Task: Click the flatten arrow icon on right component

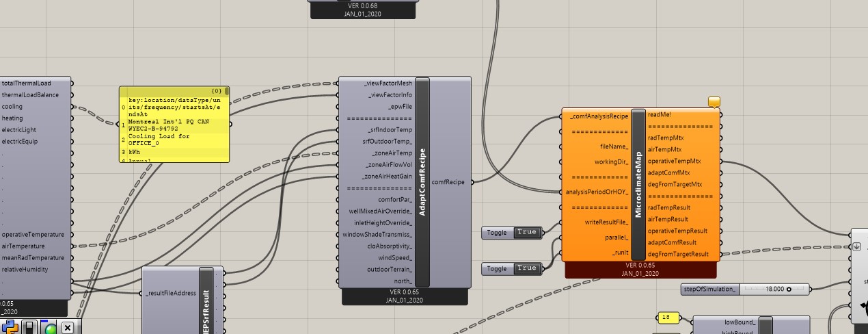Action: [x=856, y=246]
